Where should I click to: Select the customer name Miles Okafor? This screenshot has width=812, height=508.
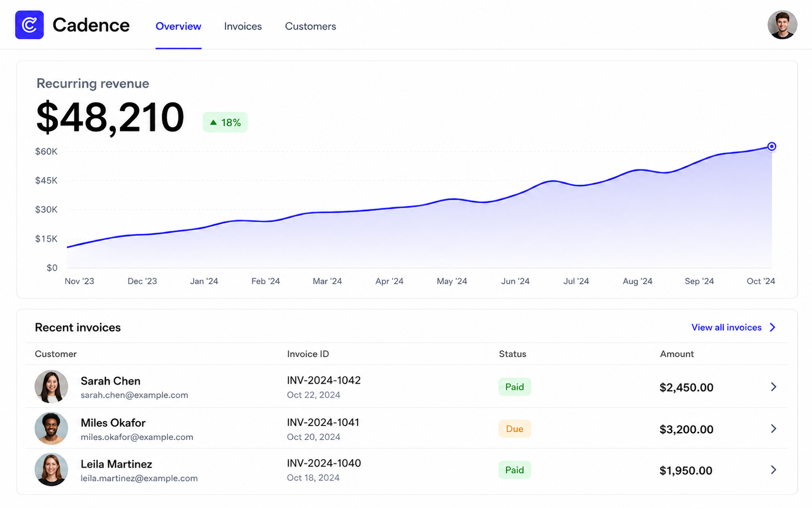(x=113, y=422)
